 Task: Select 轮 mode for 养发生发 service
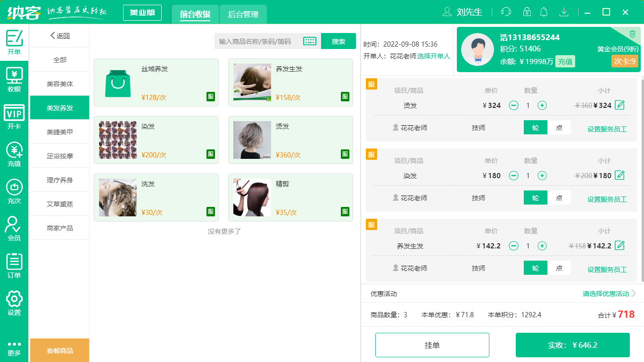(x=535, y=268)
